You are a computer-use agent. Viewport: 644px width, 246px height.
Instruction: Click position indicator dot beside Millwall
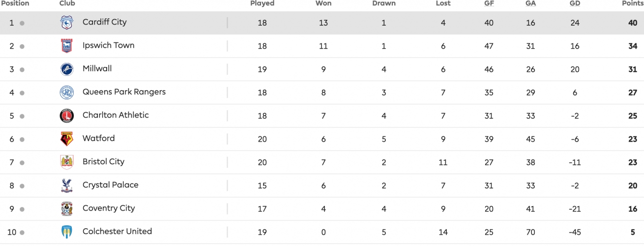22,70
